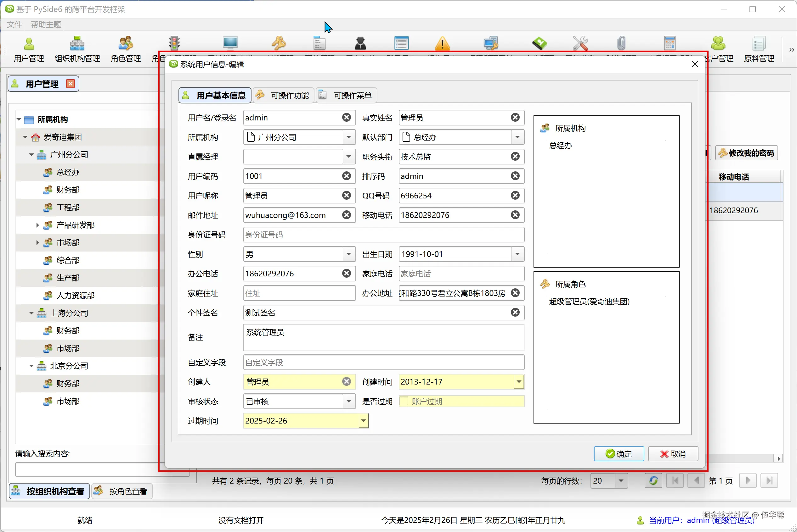
Task: Clear the 个性签名 field using its X icon
Action: click(x=515, y=313)
